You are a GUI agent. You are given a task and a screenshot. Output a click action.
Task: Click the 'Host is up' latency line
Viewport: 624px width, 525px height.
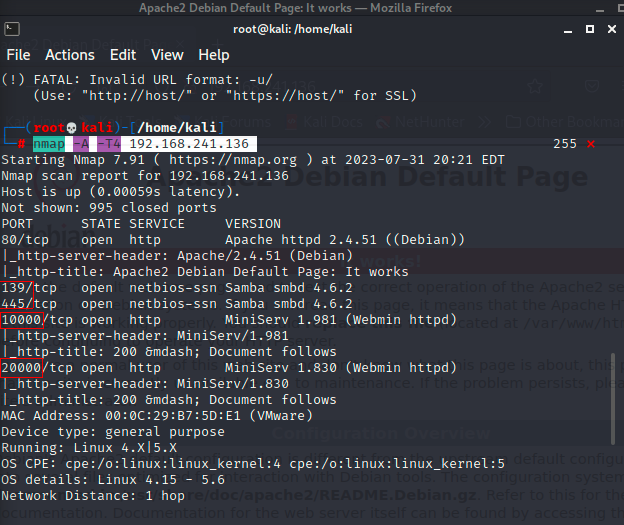tap(121, 192)
